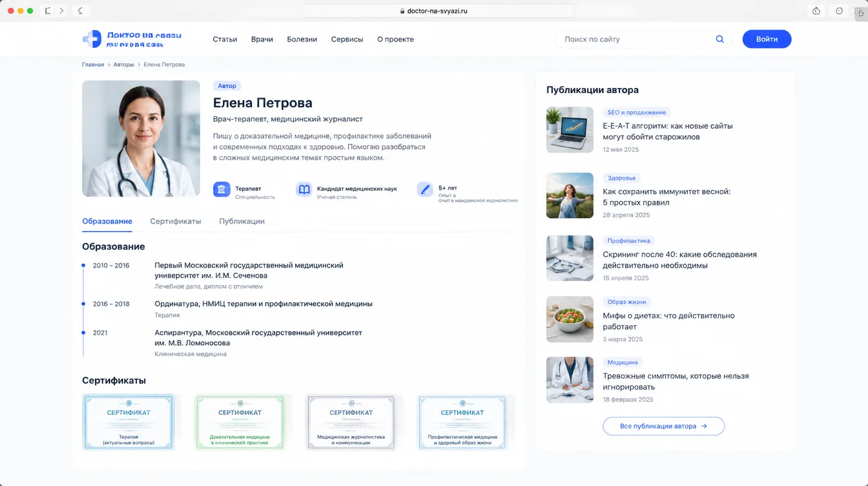Open the stethoscope thumbnail of Скрининг article

click(x=570, y=258)
